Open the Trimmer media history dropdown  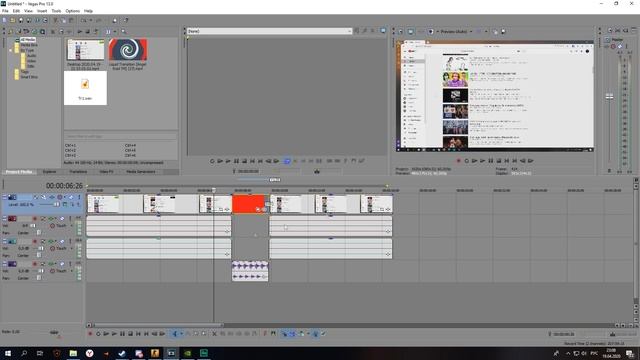(x=349, y=31)
